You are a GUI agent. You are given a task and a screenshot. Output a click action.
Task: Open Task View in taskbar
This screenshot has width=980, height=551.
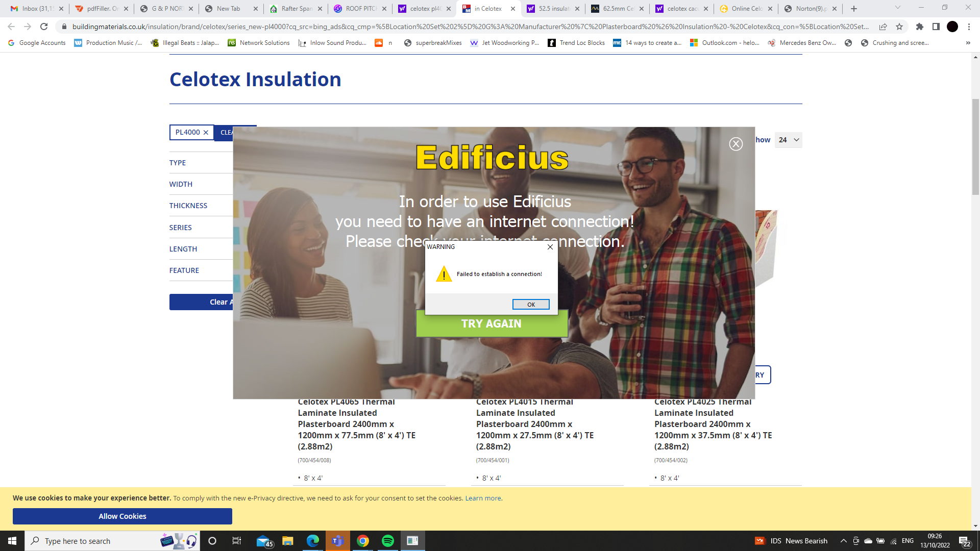(236, 541)
